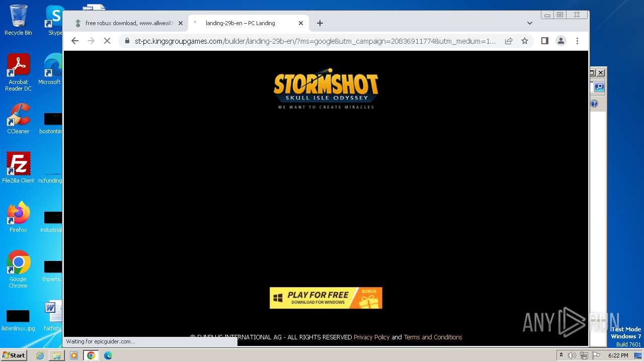Image resolution: width=644 pixels, height=362 pixels.
Task: Go back to the previous page
Action: point(75,41)
